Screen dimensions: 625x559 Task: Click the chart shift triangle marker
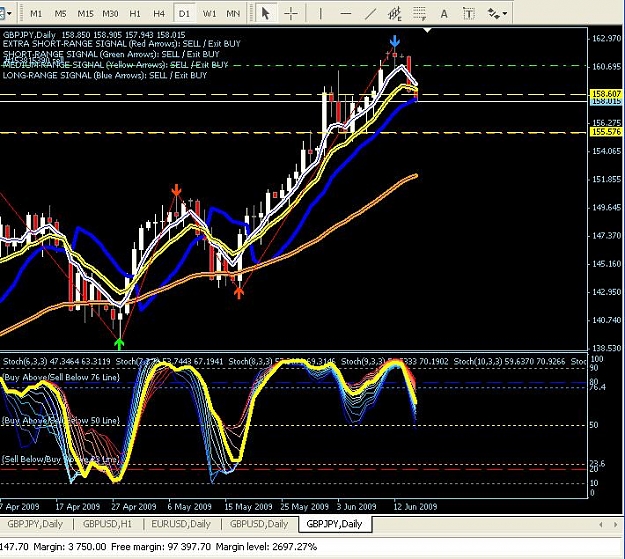click(427, 30)
